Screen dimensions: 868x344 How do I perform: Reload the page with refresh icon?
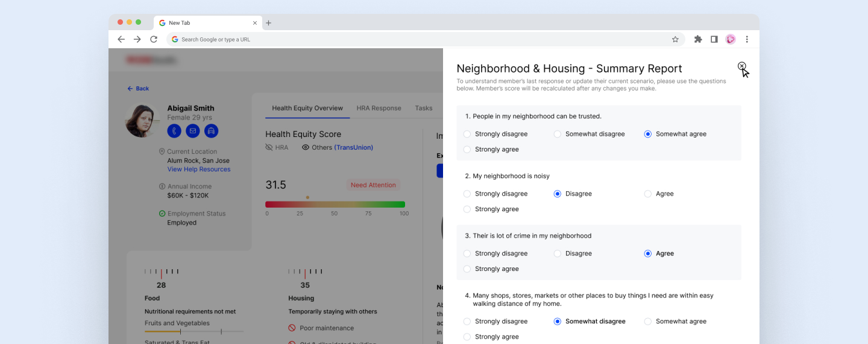pos(154,39)
